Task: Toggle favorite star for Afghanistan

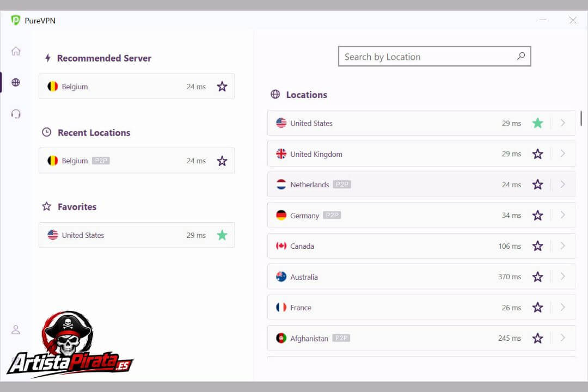Action: tap(538, 338)
